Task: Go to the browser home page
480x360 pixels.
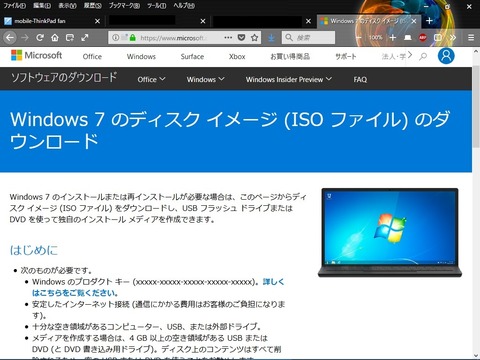Action: pos(55,38)
